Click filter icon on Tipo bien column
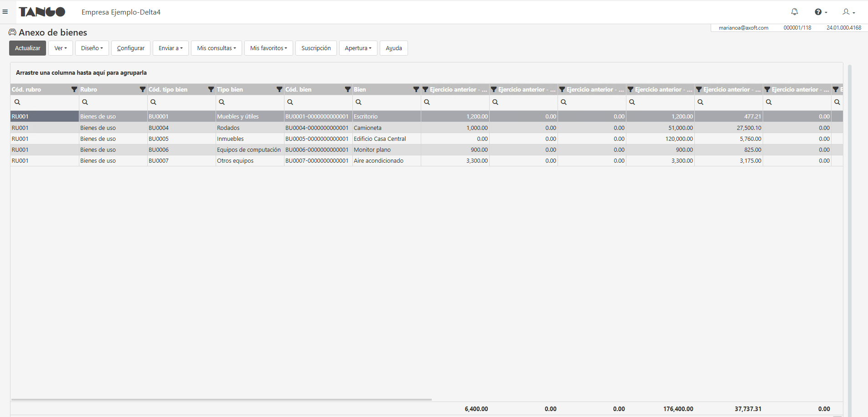 (x=279, y=89)
